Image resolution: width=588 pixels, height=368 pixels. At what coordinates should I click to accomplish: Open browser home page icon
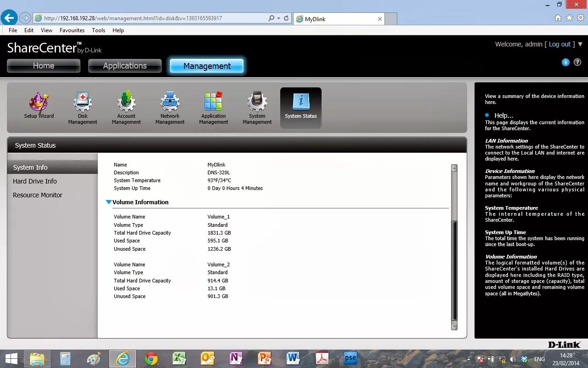click(558, 18)
